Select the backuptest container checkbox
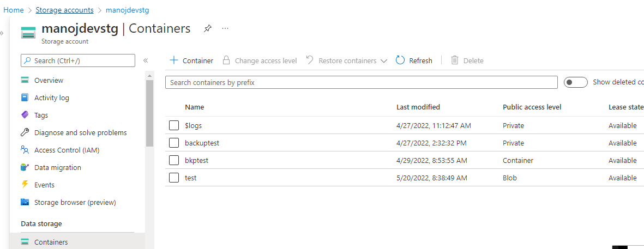Viewport: 644px width, 249px height. coord(174,143)
